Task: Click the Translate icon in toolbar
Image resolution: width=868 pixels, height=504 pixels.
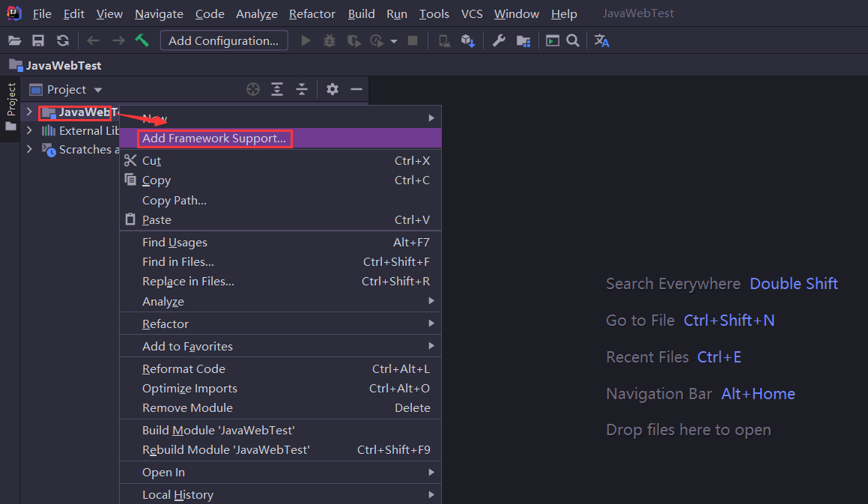Action: click(601, 41)
